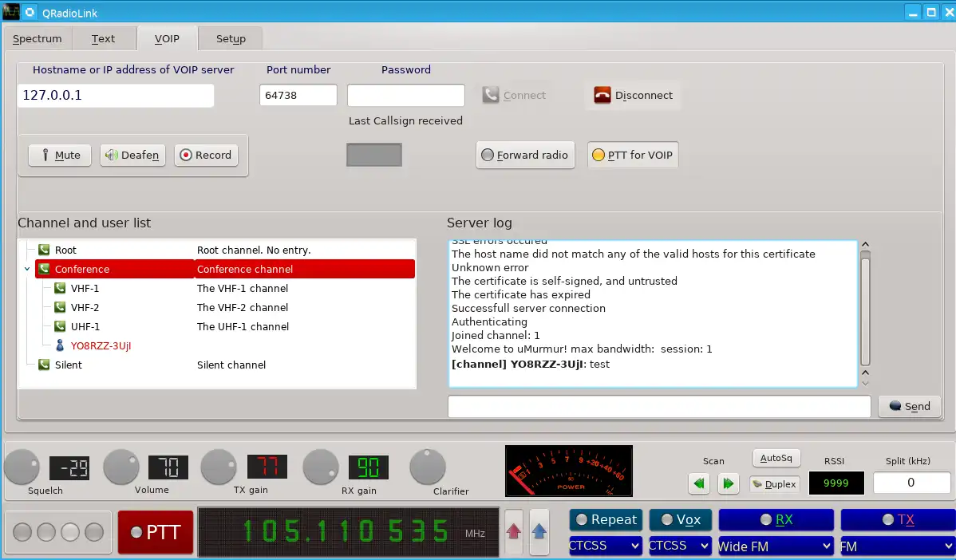This screenshot has width=956, height=560.
Task: Enable the TX toggle
Action: [x=898, y=520]
